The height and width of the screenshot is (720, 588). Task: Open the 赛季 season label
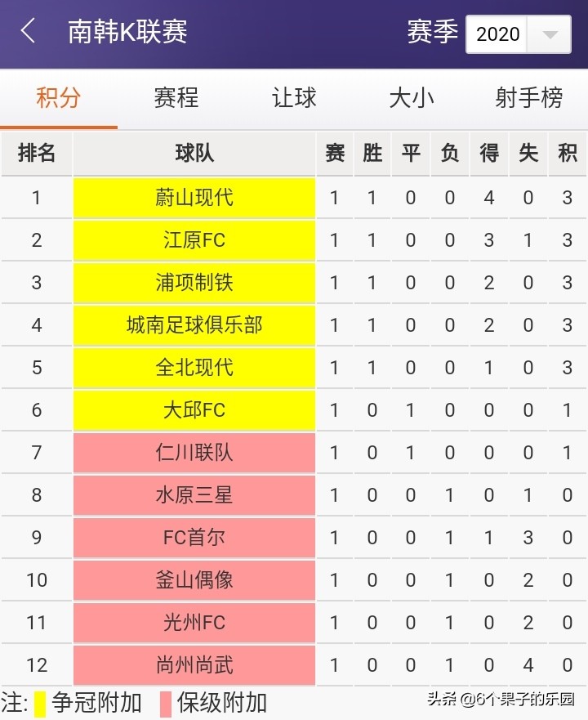[430, 34]
